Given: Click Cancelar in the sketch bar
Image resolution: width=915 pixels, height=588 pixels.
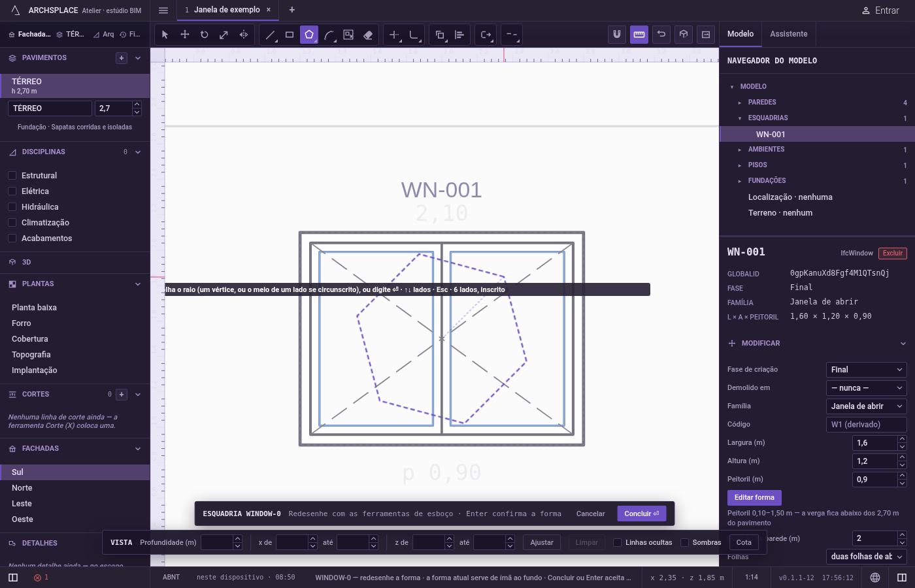Looking at the screenshot, I should click(591, 514).
